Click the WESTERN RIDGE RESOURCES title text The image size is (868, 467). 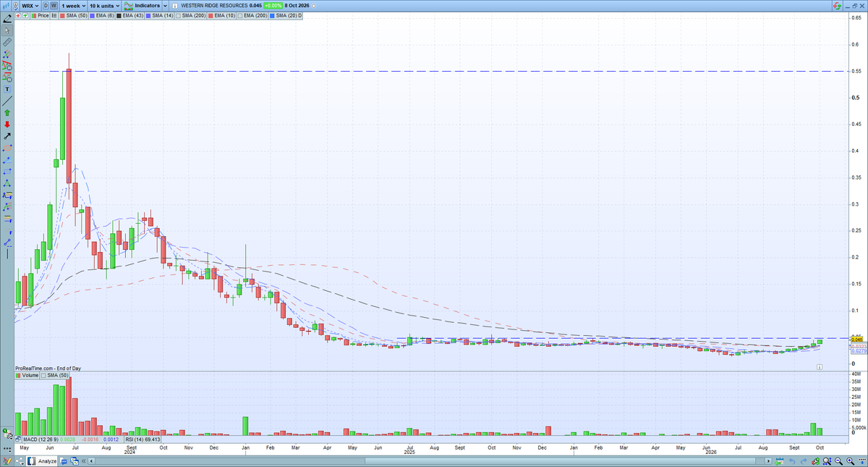pyautogui.click(x=214, y=6)
